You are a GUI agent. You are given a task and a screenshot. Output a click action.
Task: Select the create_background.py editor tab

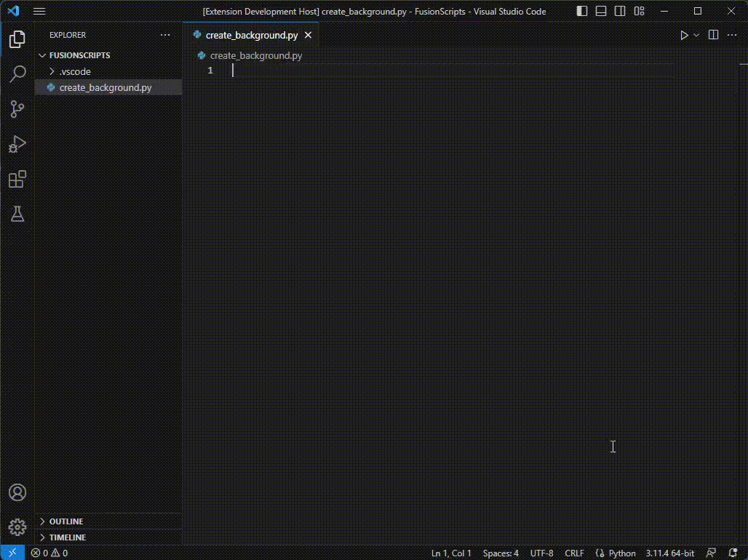[x=252, y=36]
